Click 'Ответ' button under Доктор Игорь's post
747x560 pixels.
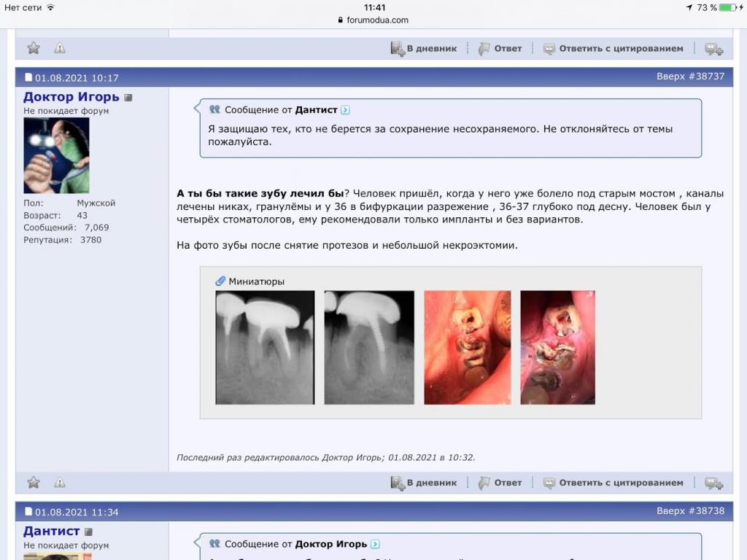500,483
